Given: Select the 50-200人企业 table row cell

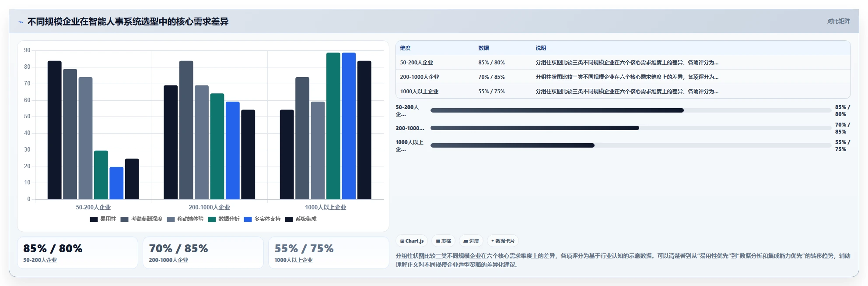Looking at the screenshot, I should click(416, 63).
